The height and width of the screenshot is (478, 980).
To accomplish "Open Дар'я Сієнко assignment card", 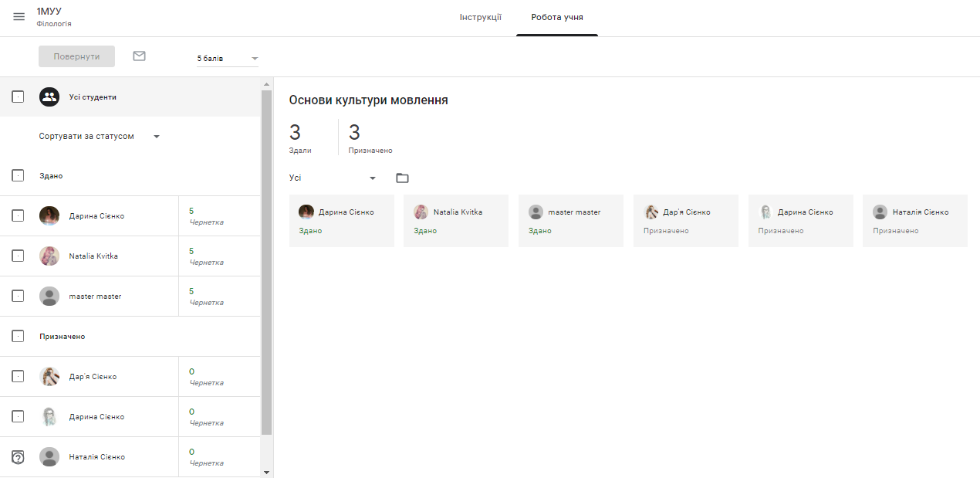I will click(686, 221).
